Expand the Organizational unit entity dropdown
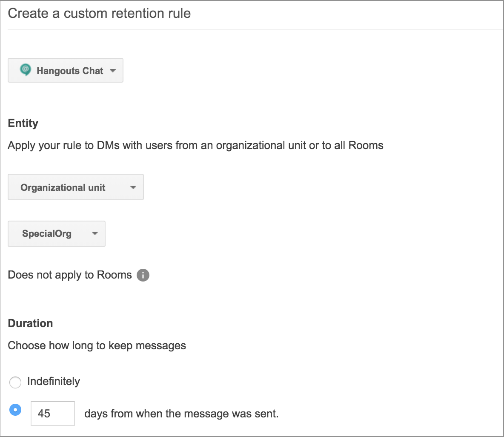The width and height of the screenshot is (504, 437). pyautogui.click(x=75, y=187)
